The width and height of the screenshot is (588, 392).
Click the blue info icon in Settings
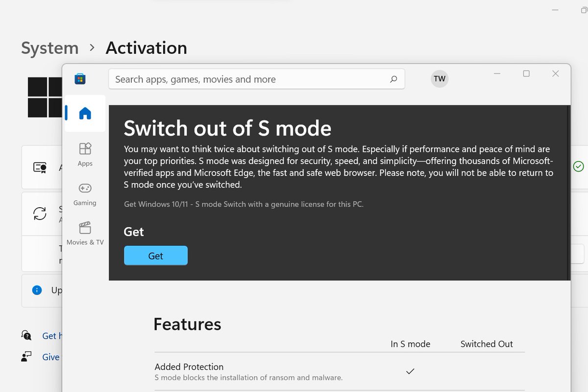point(37,290)
